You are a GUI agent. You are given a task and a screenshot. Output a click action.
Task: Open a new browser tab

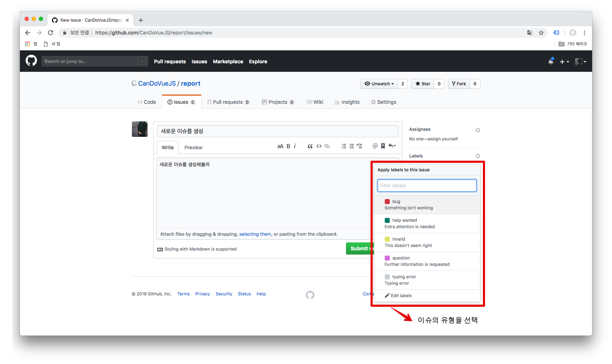[141, 20]
